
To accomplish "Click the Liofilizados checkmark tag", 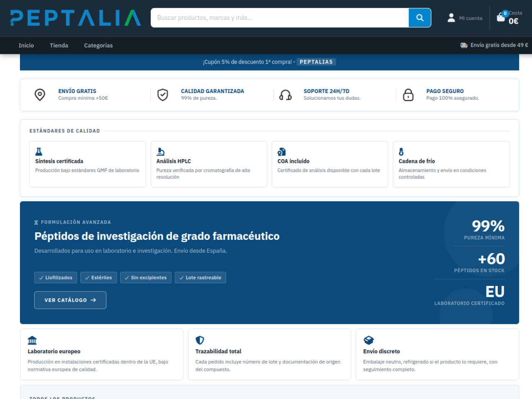I will point(56,278).
